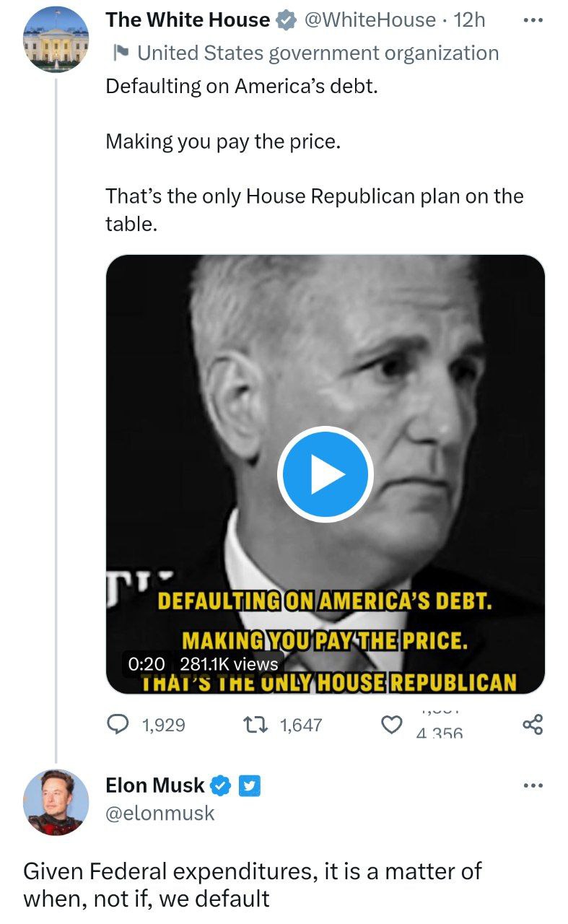Click the United States government organization label

click(318, 53)
